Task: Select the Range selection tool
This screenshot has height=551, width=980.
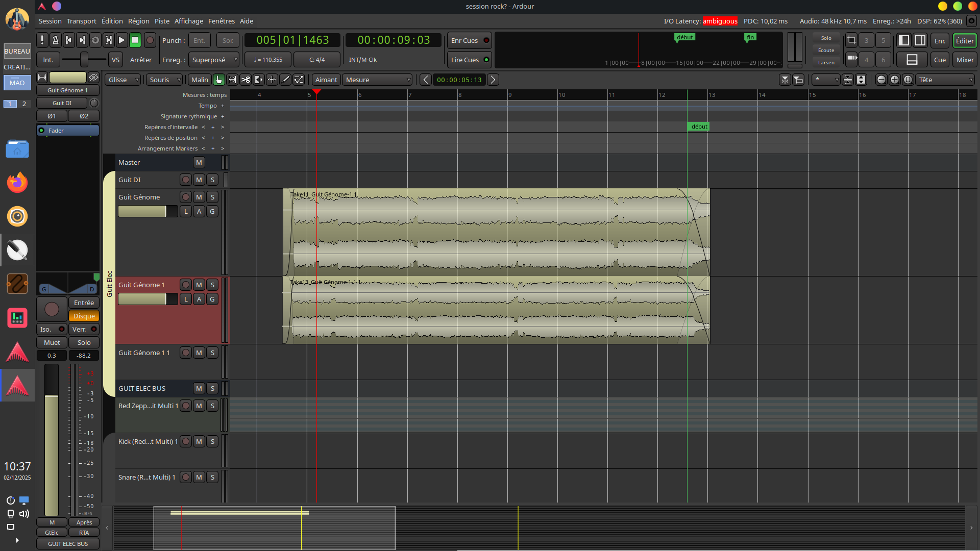Action: tap(232, 80)
